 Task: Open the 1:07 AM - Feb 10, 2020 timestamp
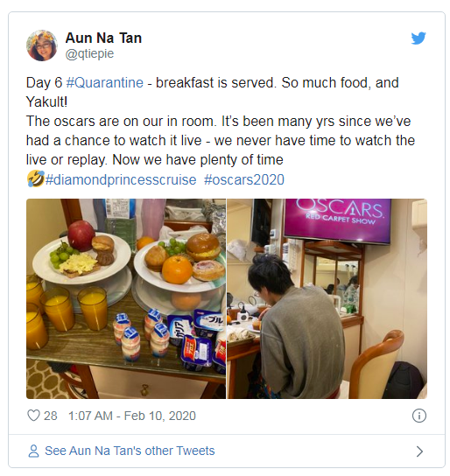132,416
